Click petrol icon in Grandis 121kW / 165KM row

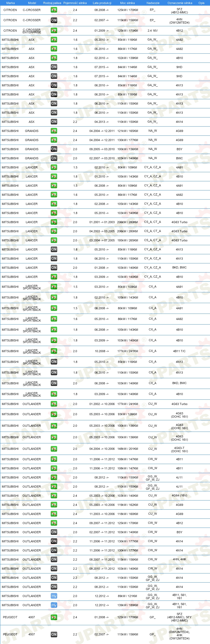pyautogui.click(x=54, y=131)
